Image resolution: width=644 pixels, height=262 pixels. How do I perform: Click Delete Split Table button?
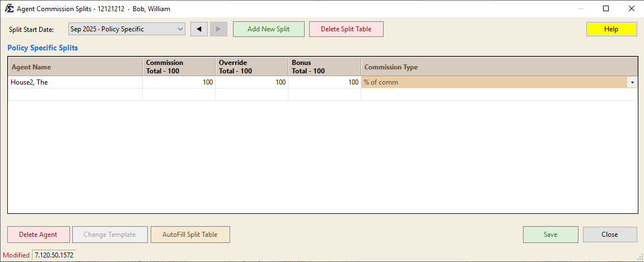[346, 29]
